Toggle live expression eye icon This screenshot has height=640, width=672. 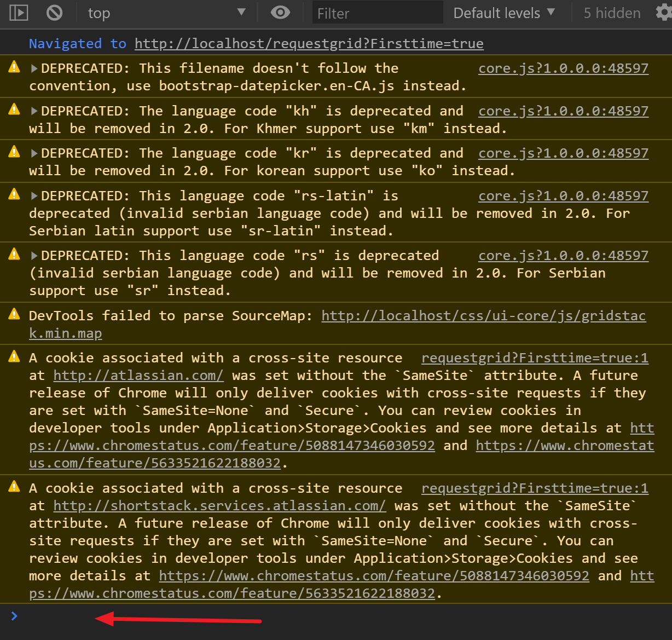(280, 13)
